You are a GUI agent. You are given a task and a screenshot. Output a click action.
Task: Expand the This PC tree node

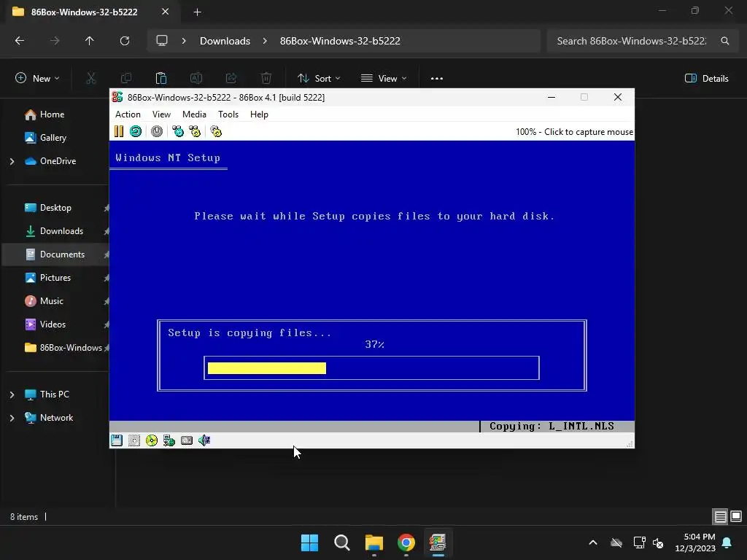[12, 394]
